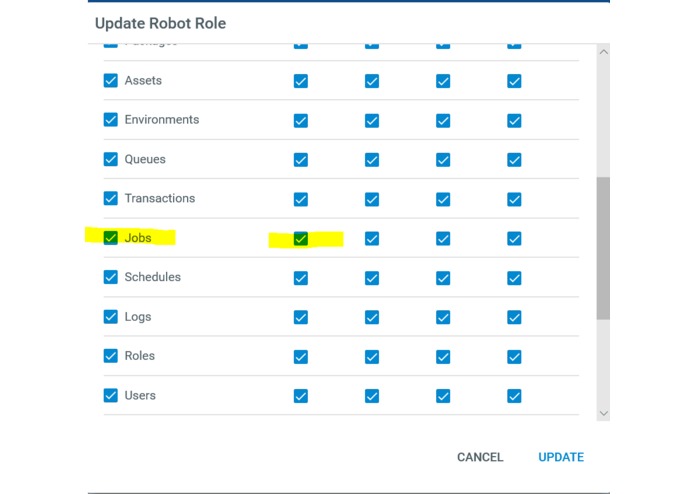Uncheck Jobs second permission column checkbox
Viewport: 695px width, 494px height.
tap(372, 239)
